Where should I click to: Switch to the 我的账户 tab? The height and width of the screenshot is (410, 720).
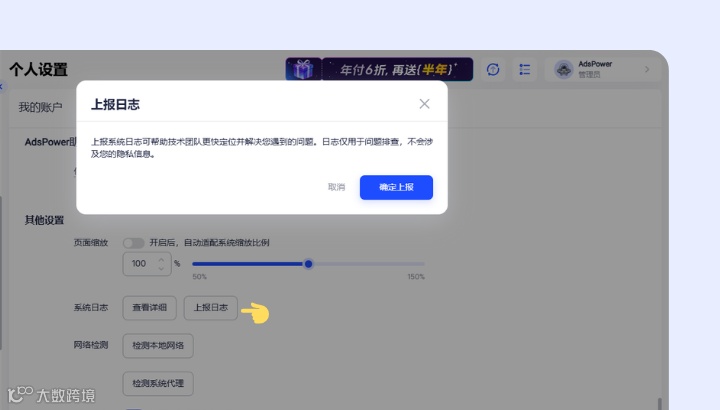(x=40, y=107)
